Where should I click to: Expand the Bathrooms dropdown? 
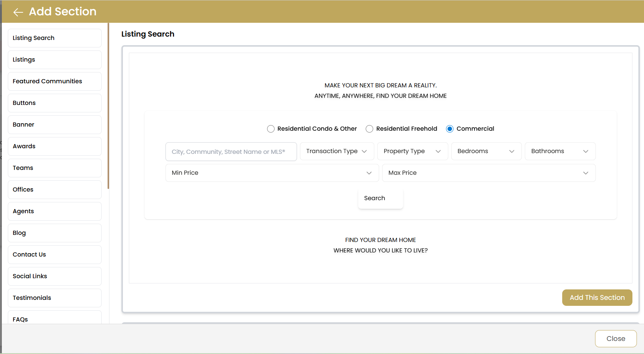pos(560,151)
